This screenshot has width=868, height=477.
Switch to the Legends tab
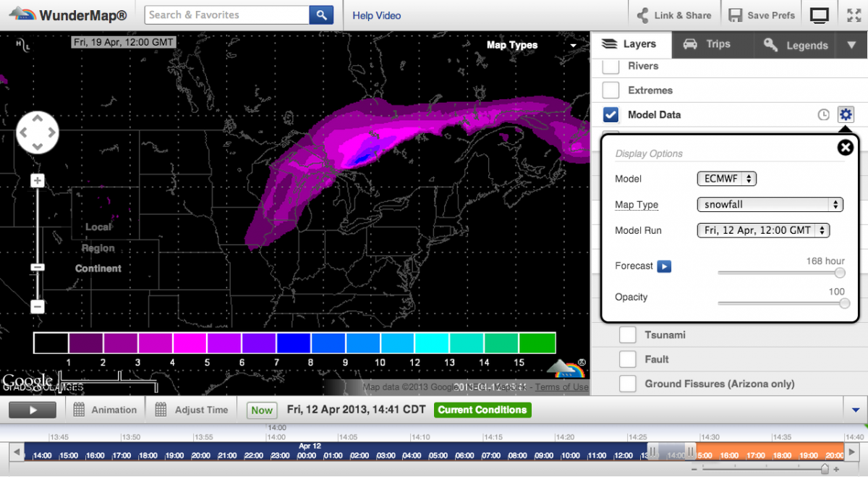[x=796, y=45]
